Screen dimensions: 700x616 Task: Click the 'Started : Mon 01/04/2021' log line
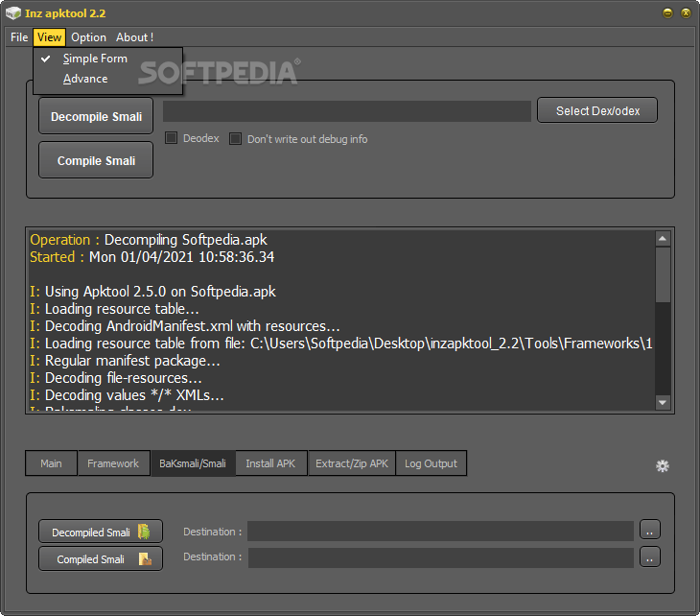[x=152, y=257]
